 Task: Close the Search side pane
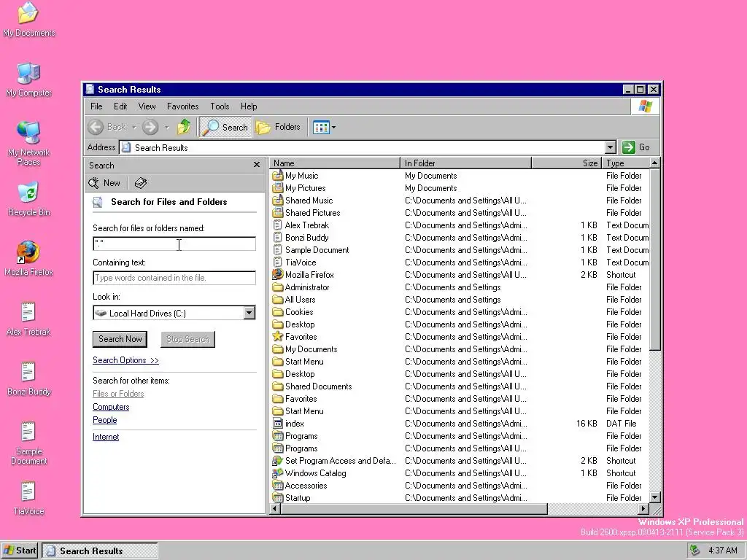[x=256, y=165]
